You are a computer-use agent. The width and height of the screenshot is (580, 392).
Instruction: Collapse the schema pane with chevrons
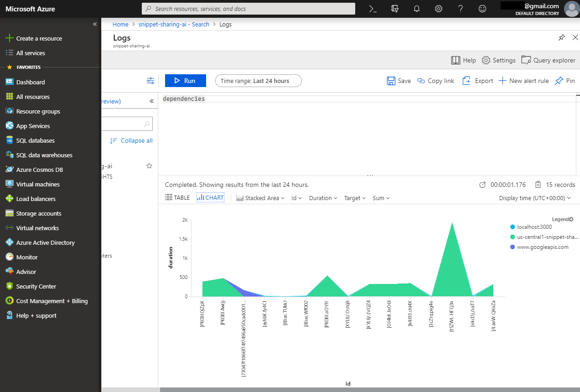click(151, 101)
